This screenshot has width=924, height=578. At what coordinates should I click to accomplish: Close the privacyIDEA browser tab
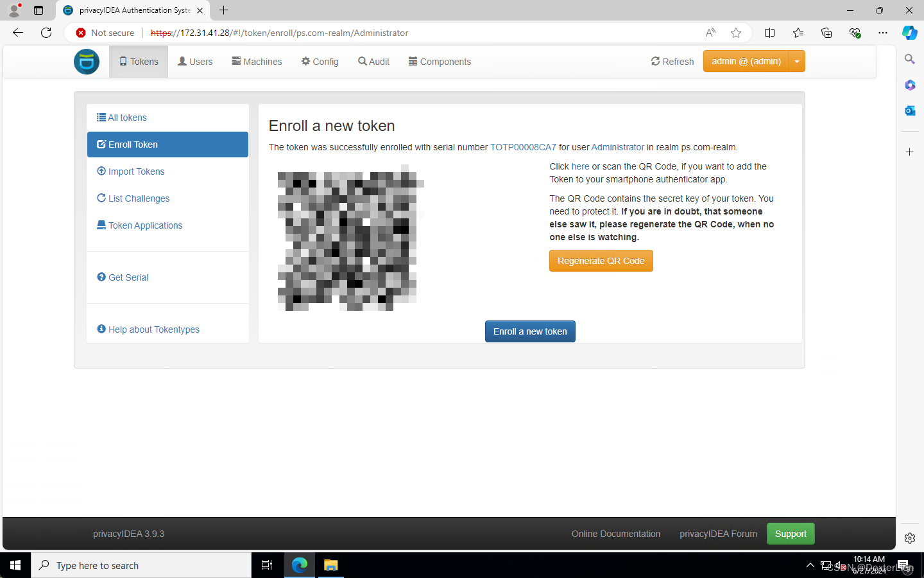click(x=200, y=10)
